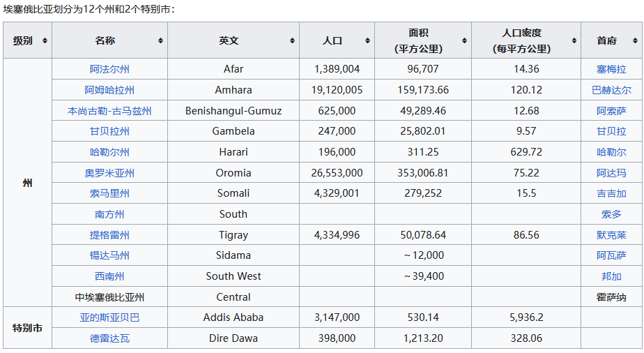Open the 奥罗米亚州 article link
Image resolution: width=644 pixels, height=353 pixels.
pos(109,173)
